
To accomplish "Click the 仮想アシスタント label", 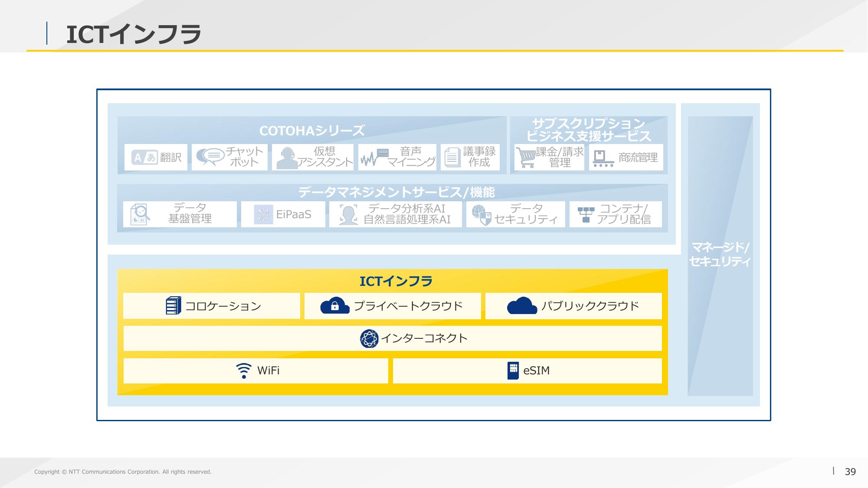I will [324, 157].
